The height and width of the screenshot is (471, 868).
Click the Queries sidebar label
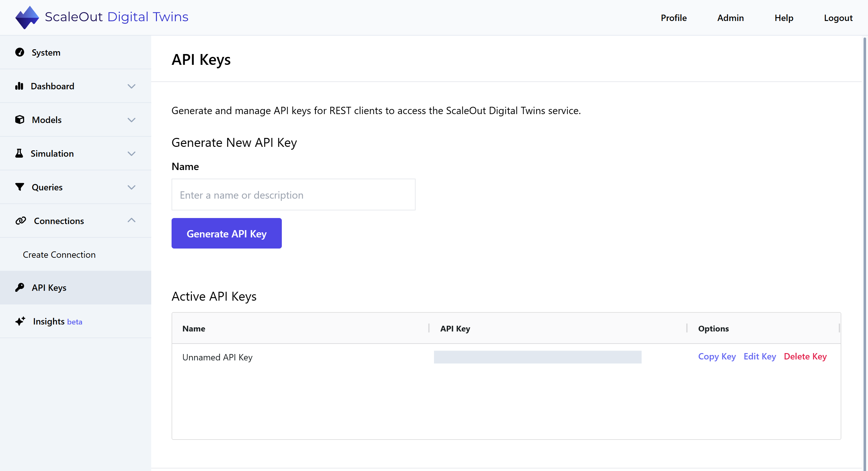coord(47,187)
